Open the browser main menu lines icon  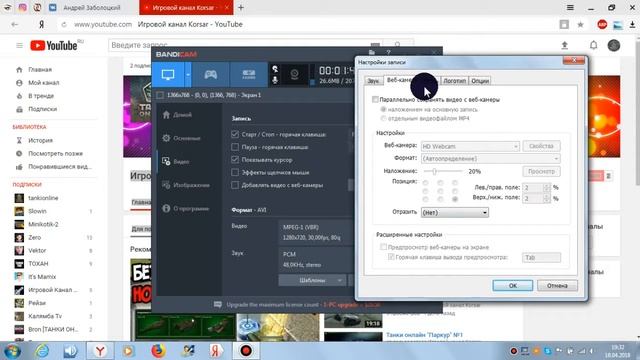570,7
